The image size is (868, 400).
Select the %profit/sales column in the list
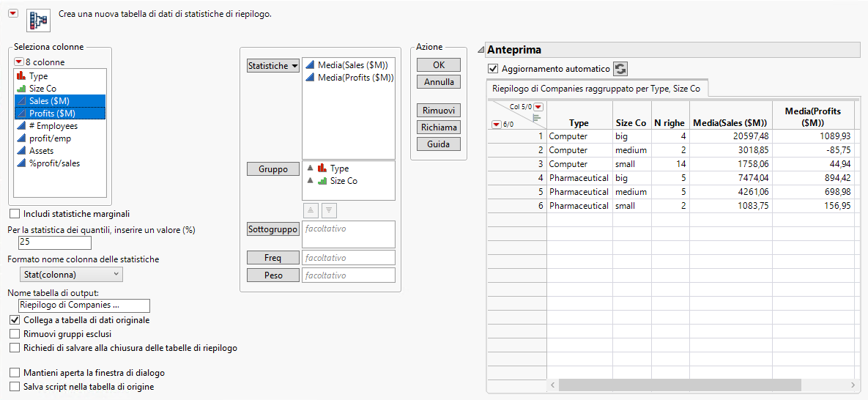pos(60,163)
